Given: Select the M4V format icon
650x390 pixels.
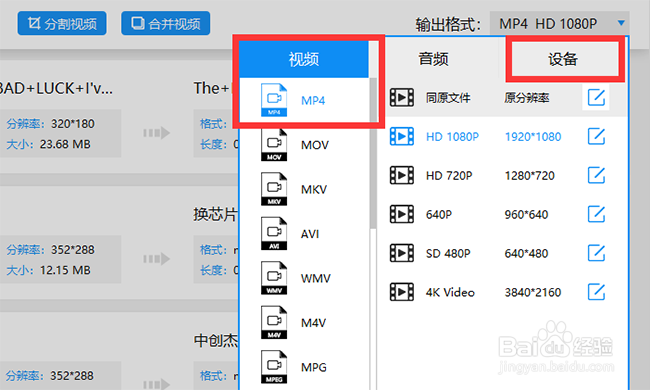Looking at the screenshot, I should click(x=274, y=322).
